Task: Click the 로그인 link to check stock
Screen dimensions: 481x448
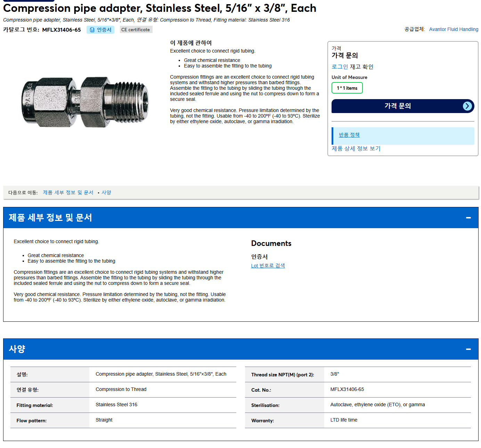Action: [x=340, y=67]
